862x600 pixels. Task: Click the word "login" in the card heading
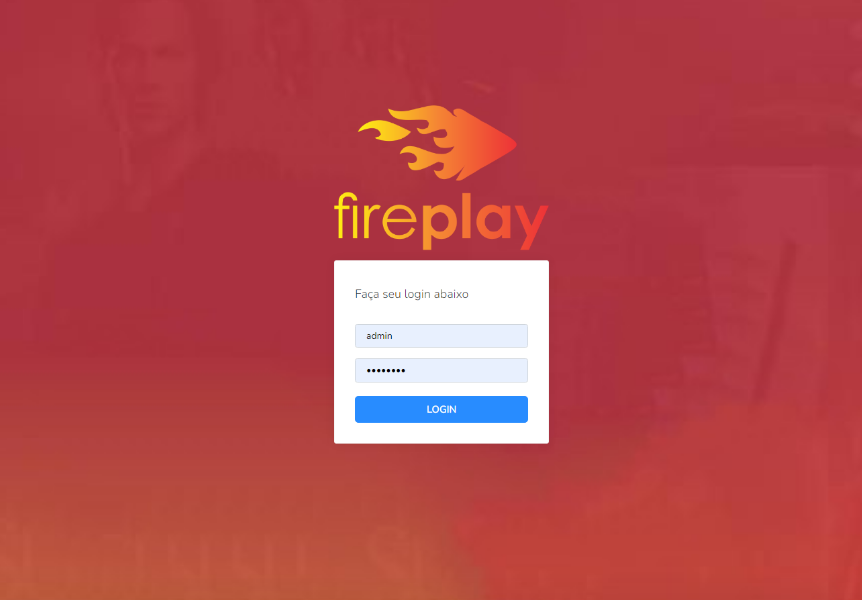pyautogui.click(x=417, y=295)
